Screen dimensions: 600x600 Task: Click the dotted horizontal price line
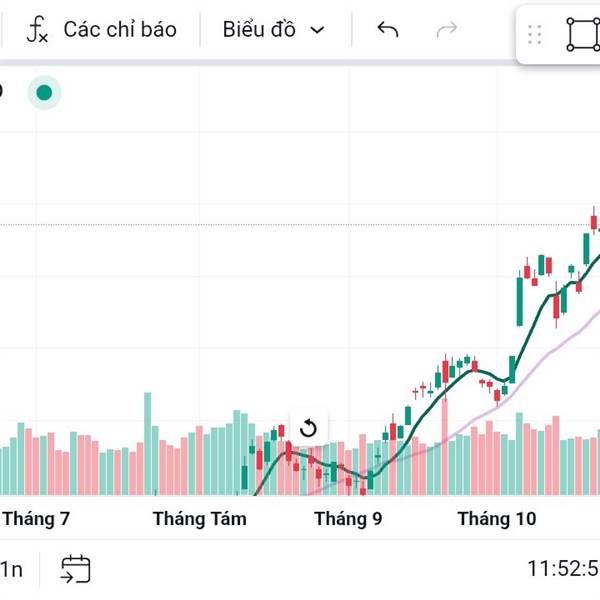[x=300, y=225]
